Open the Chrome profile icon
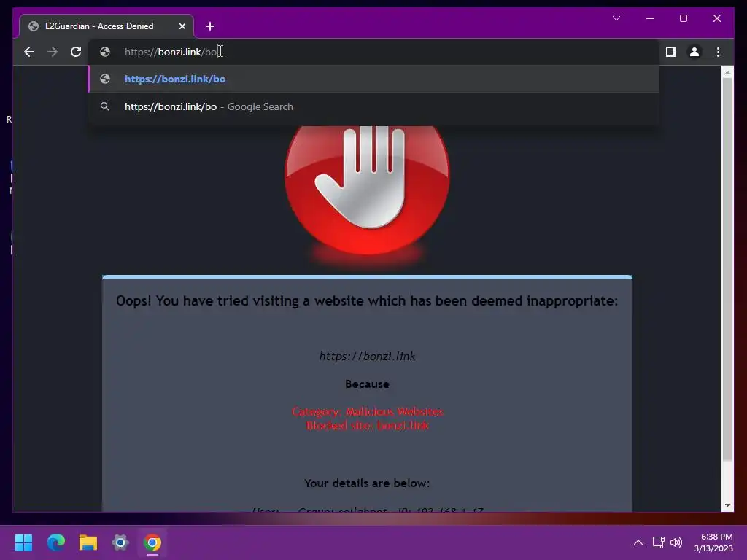Screen dimensions: 747x560 tap(694, 52)
